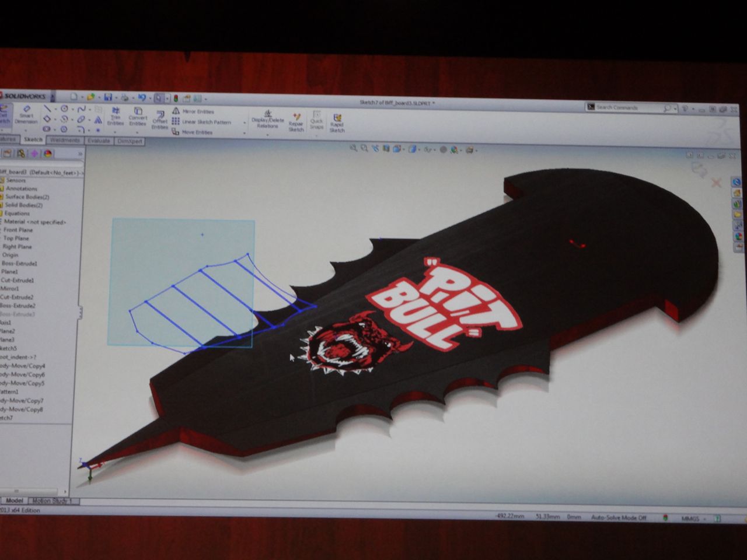Switch to the Evaluate tab
Image resolution: width=747 pixels, height=560 pixels.
[x=98, y=141]
